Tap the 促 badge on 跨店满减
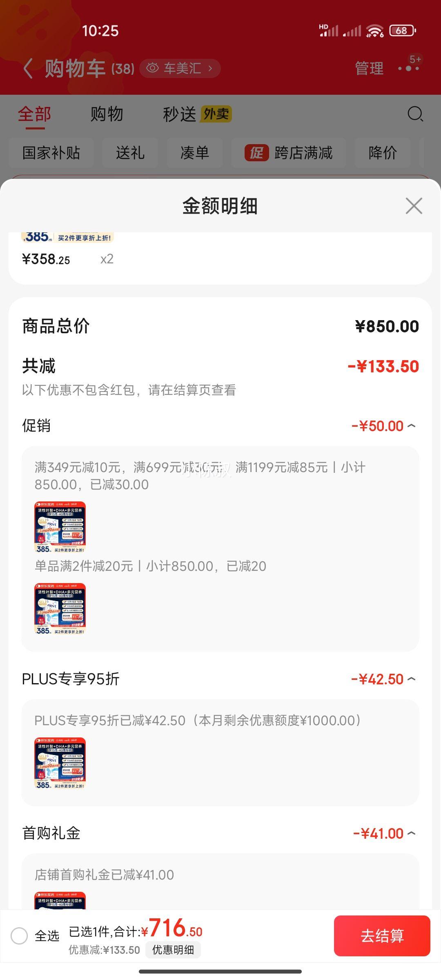Image resolution: width=441 pixels, height=980 pixels. point(256,153)
